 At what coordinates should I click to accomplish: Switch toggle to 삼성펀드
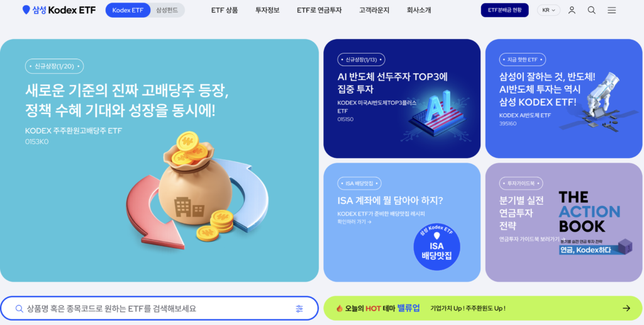[x=167, y=10]
